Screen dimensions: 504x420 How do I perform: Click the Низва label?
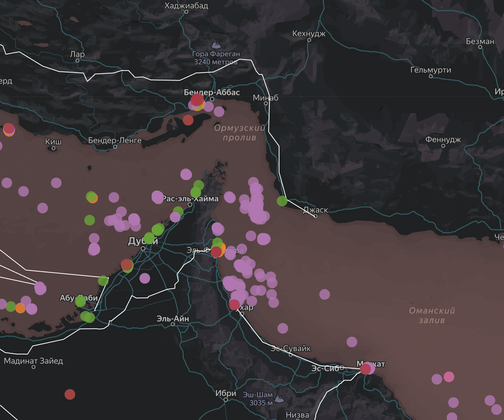point(297,415)
